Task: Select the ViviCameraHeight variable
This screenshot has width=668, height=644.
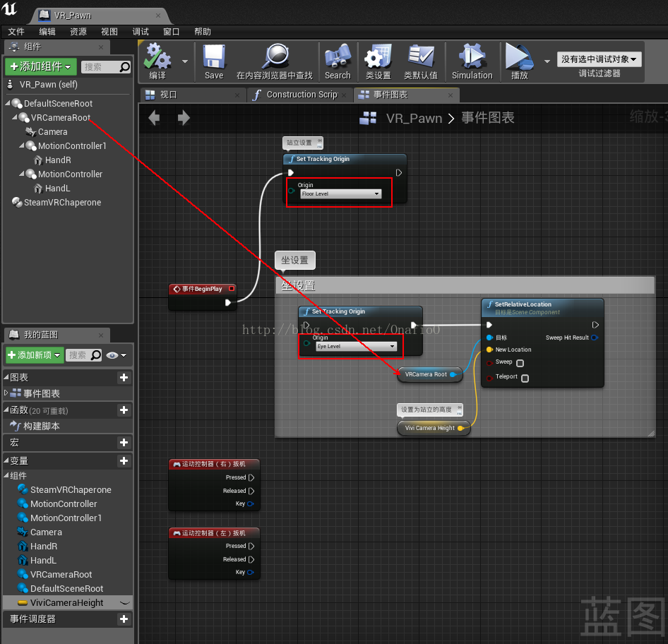Action: click(x=66, y=602)
